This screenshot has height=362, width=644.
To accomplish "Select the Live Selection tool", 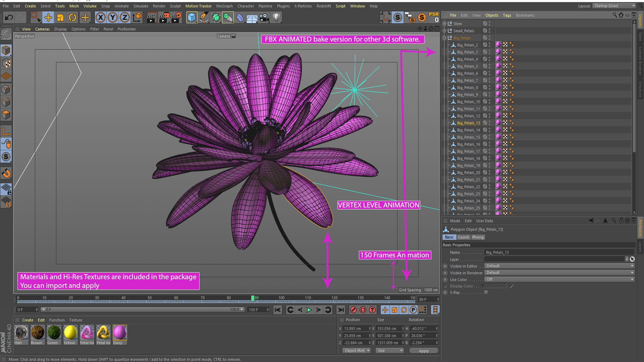I will (x=35, y=17).
